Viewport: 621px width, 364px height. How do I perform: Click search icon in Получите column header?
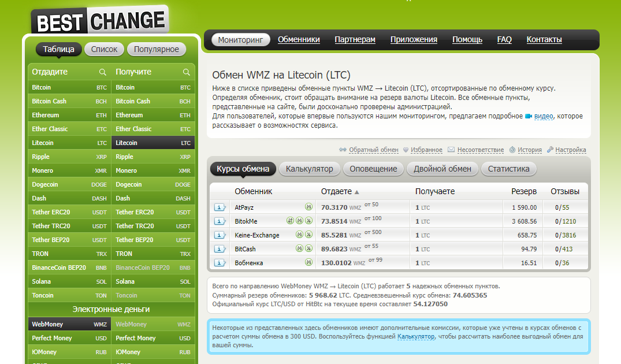point(186,72)
